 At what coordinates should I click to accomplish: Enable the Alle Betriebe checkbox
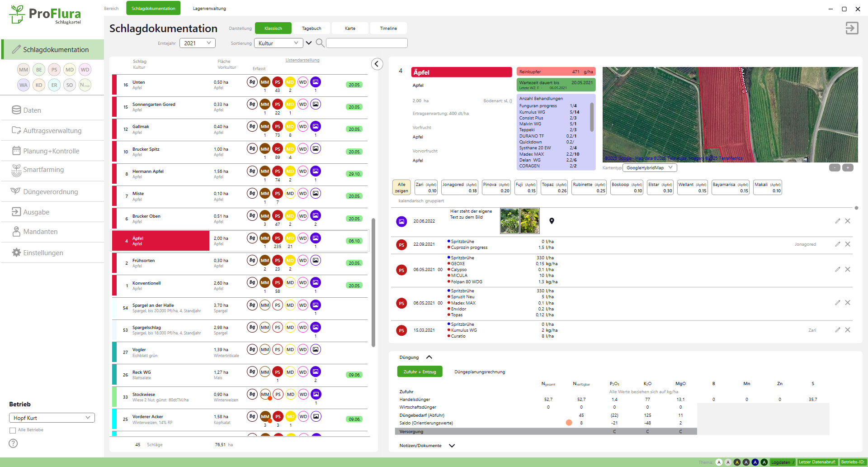pos(13,430)
